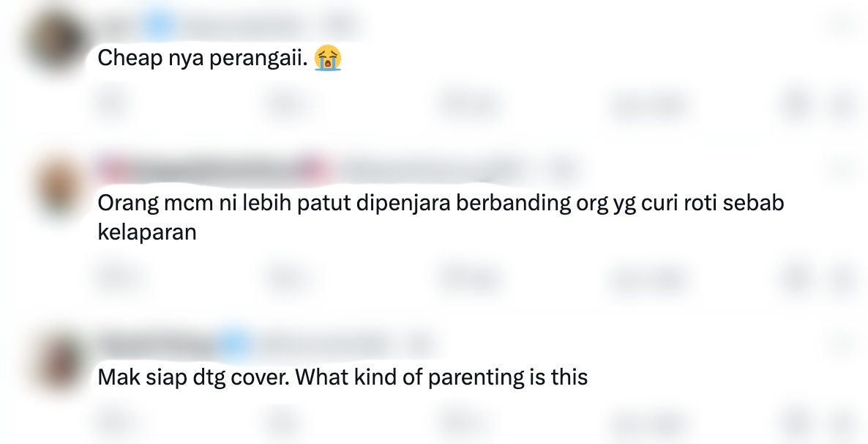The width and height of the screenshot is (868, 444).
Task: View stats of "Orang mcm ni" tweet
Action: tap(648, 278)
